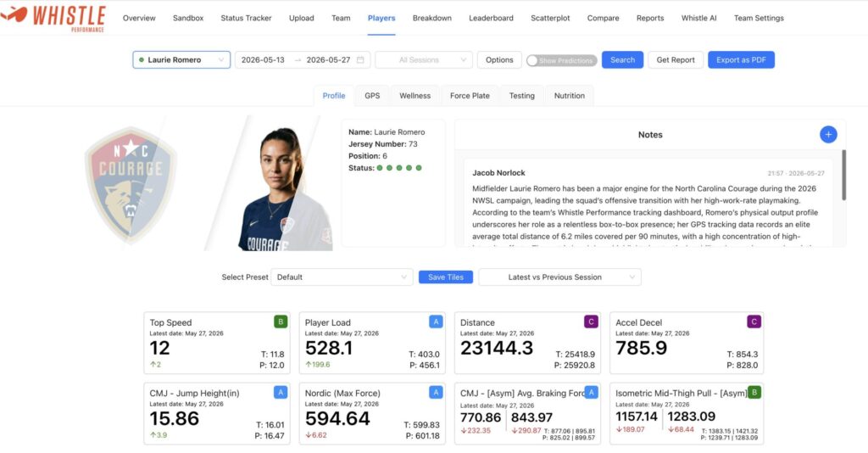Click grade A badge on CMJ Avg. Braking Force tile
The width and height of the screenshot is (868, 453).
tap(591, 392)
